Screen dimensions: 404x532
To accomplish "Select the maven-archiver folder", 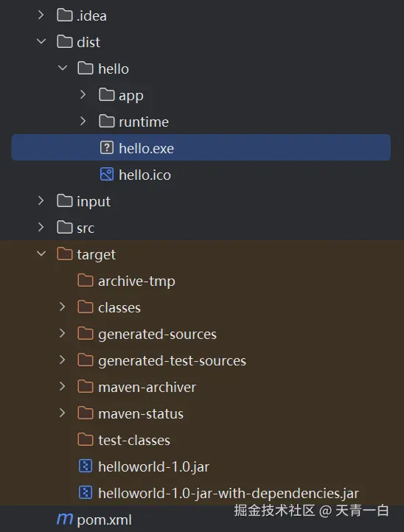I will coord(147,387).
